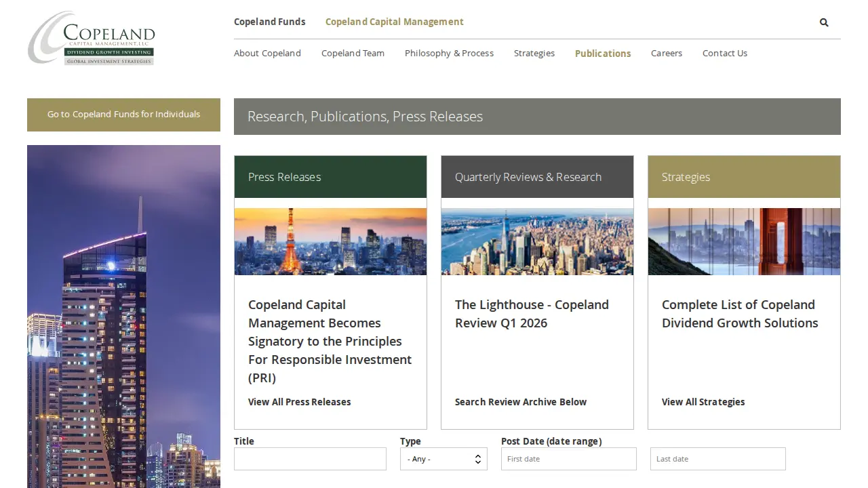Go to the Contact Us menu item

coord(725,53)
